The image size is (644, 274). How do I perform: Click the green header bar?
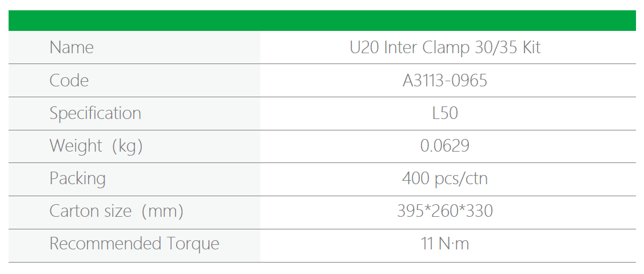point(322,21)
